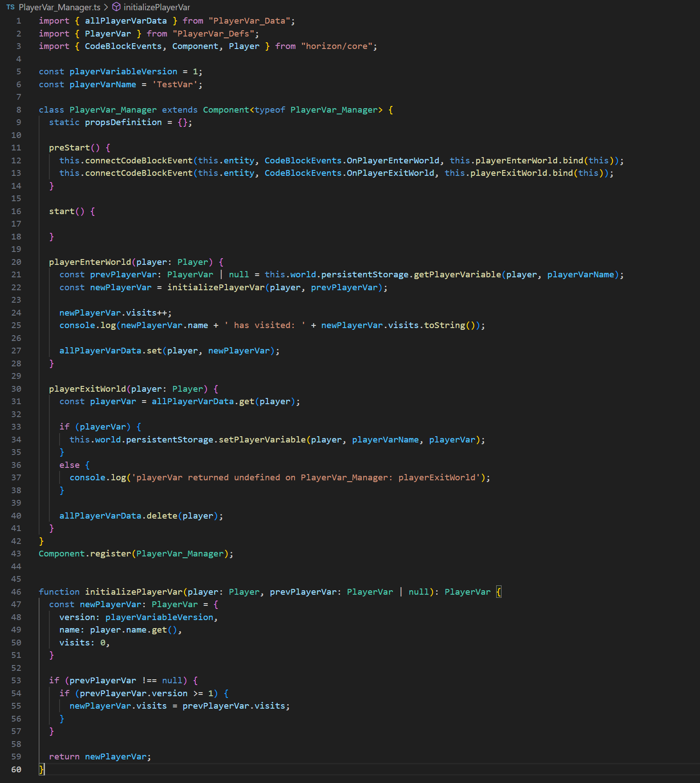Click class name PlayerVar_Manager on line 8
The height and width of the screenshot is (783, 700).
coord(113,110)
